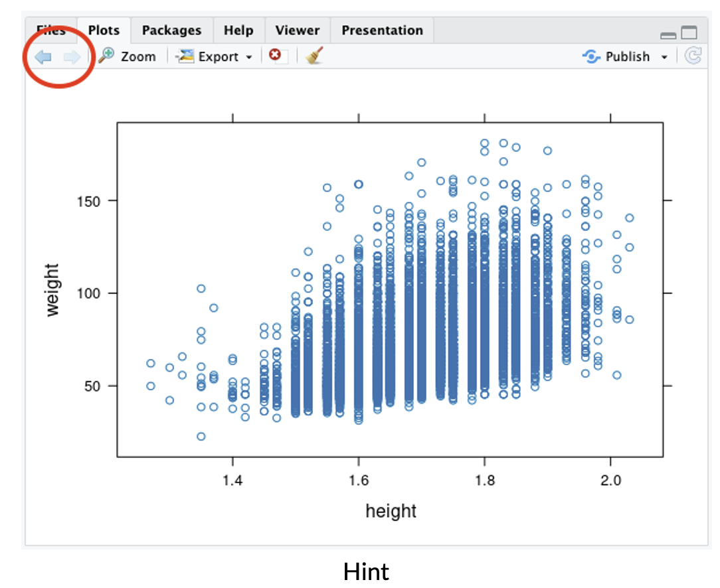The height and width of the screenshot is (588, 720).
Task: Click the height x-axis label
Action: (391, 511)
